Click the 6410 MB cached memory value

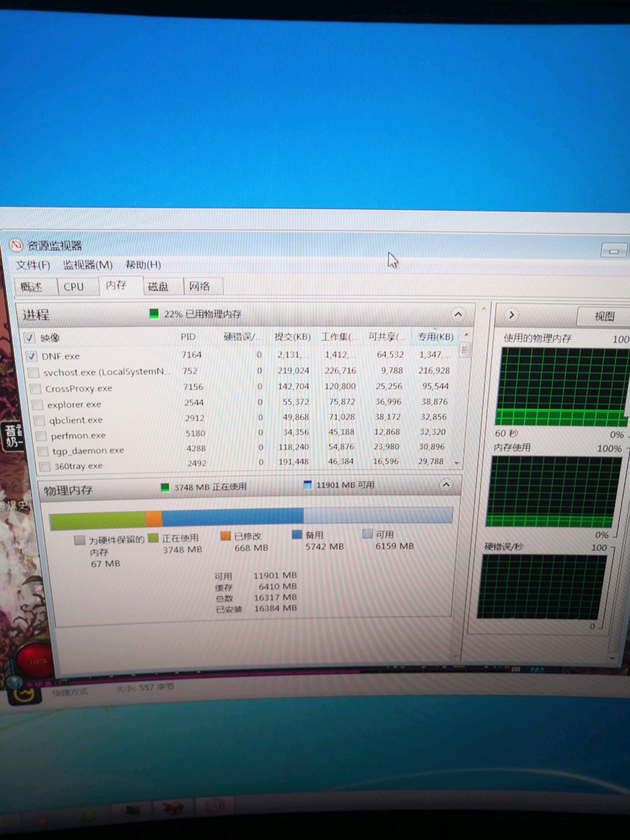277,586
